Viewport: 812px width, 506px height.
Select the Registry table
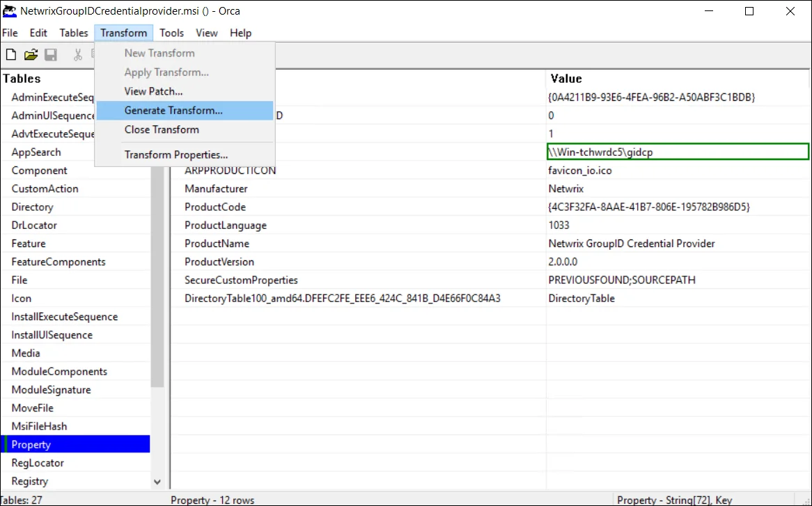[29, 481]
